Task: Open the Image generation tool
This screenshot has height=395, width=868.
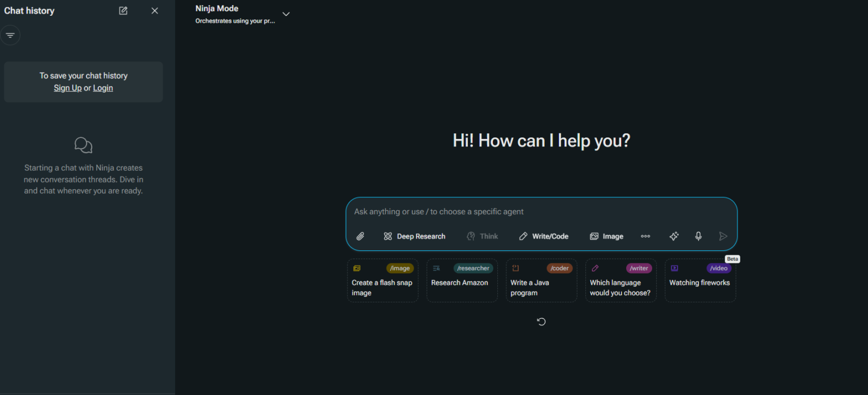Action: click(x=606, y=236)
